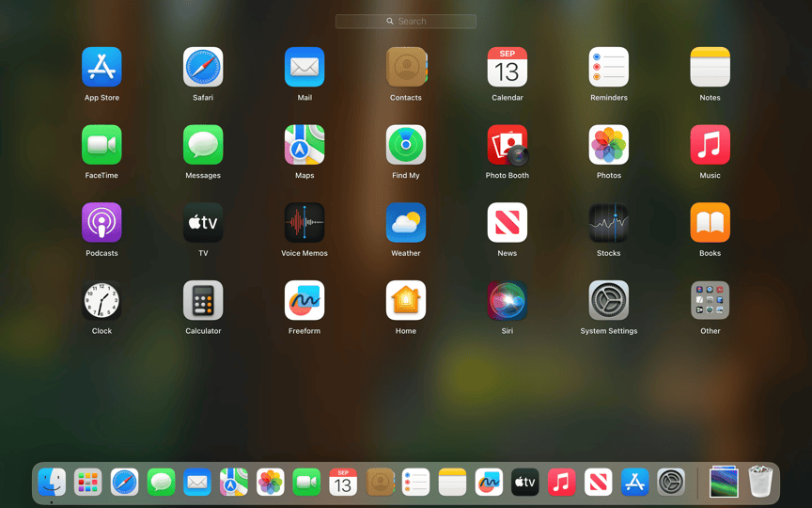
Task: Open the TV app in Launchpad grid
Action: coord(203,222)
